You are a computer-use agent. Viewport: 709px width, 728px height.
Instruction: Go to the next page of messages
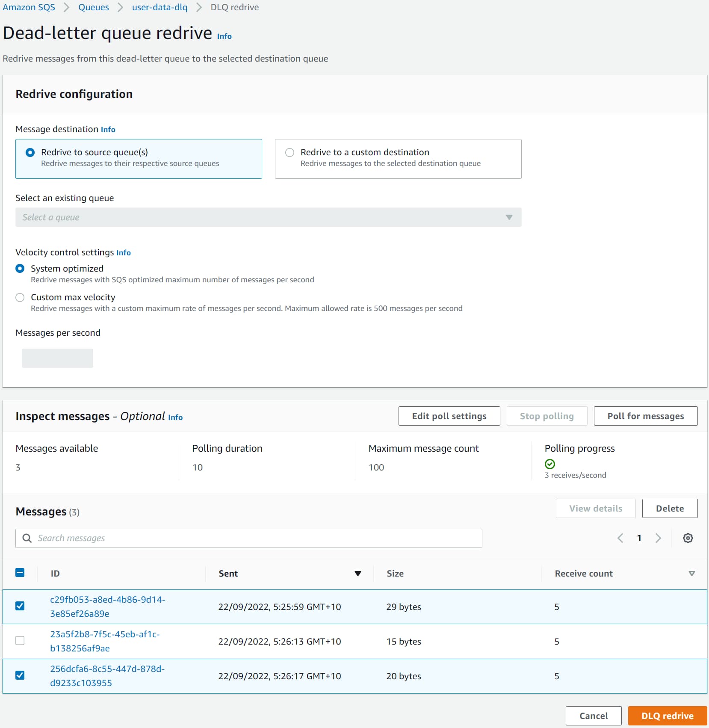pyautogui.click(x=658, y=538)
